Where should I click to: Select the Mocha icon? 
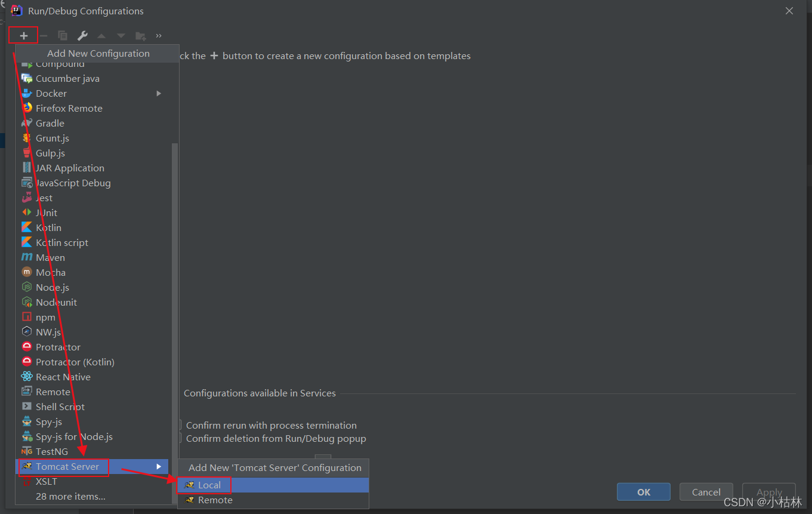tap(27, 272)
